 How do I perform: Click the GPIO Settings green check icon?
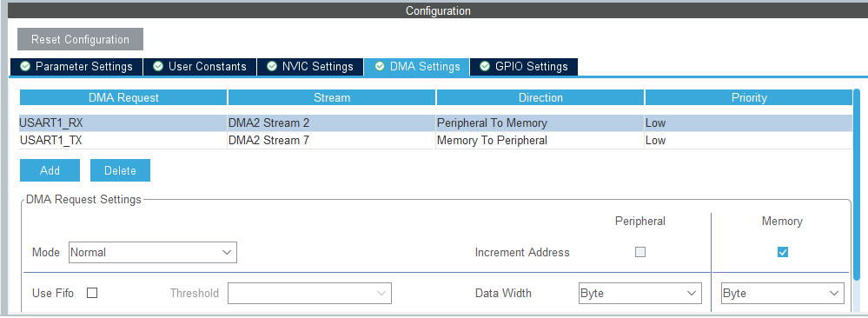coord(485,67)
